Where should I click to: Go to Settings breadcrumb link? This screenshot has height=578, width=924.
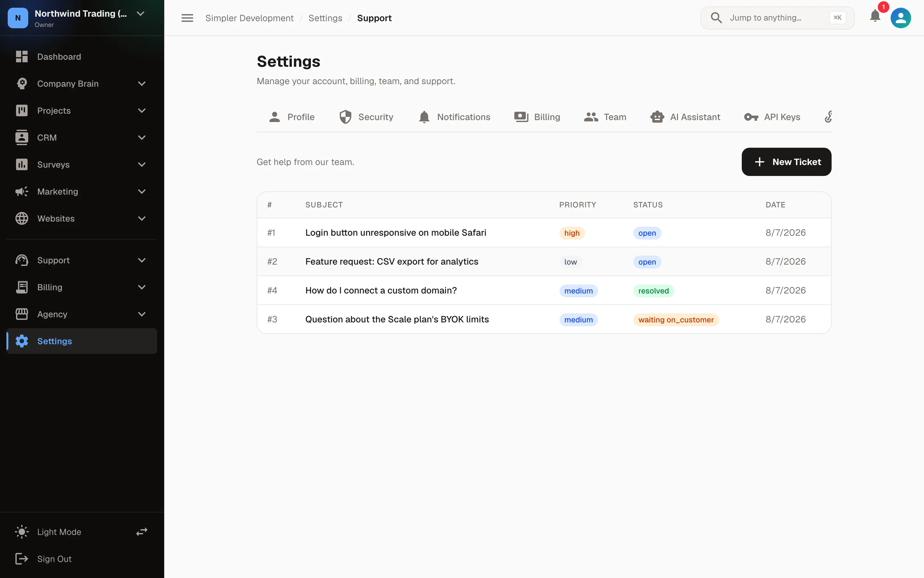325,18
